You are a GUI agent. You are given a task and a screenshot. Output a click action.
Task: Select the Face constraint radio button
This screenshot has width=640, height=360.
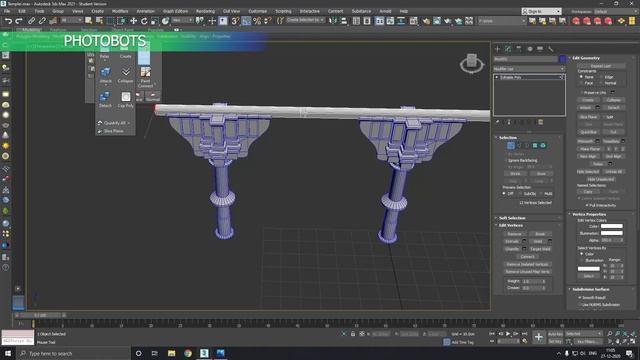pos(582,83)
